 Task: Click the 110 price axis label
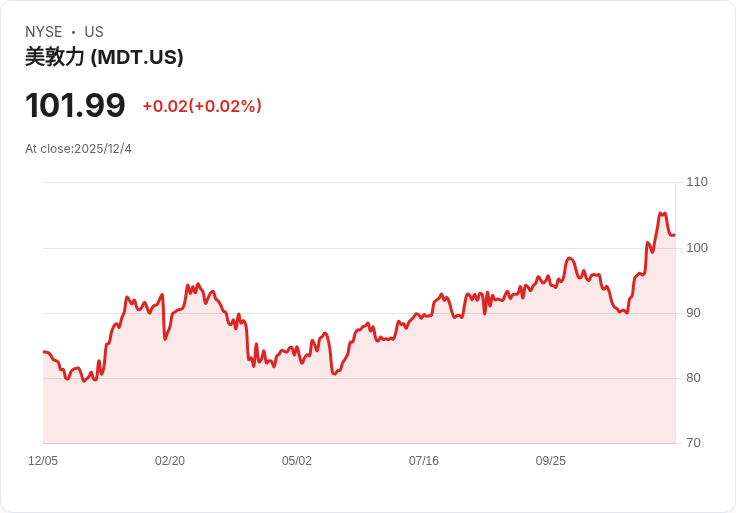[696, 182]
